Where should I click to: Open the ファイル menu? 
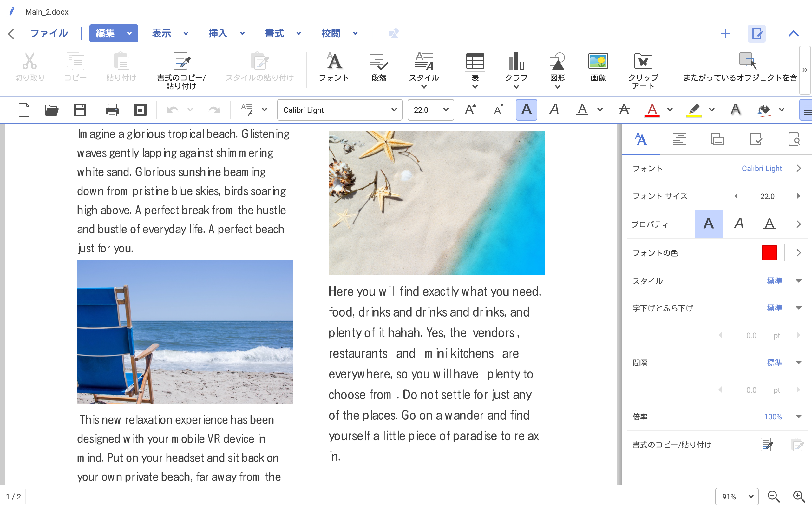point(49,33)
